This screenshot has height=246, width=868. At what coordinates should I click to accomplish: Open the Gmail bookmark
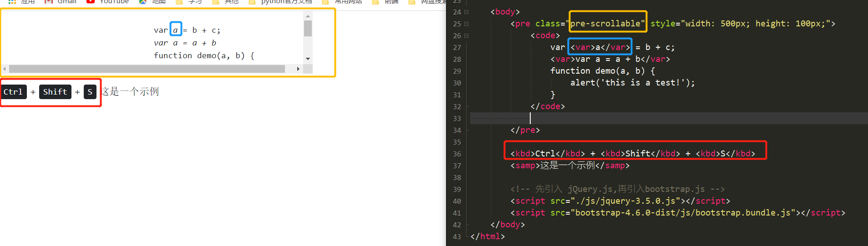pyautogui.click(x=61, y=2)
